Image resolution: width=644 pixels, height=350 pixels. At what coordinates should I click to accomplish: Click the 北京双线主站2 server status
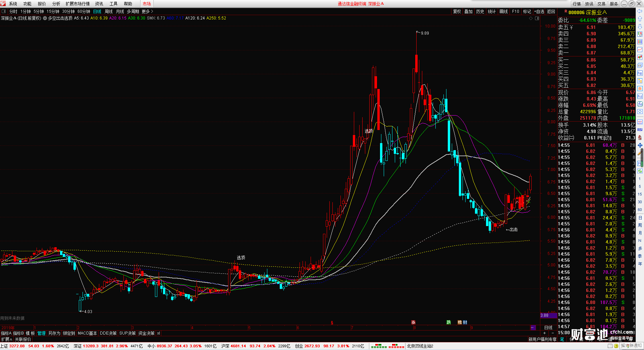coord(420,346)
